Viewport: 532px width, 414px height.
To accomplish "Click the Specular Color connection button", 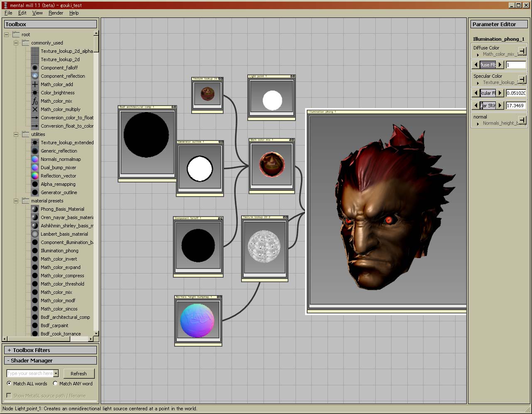I will point(522,79).
